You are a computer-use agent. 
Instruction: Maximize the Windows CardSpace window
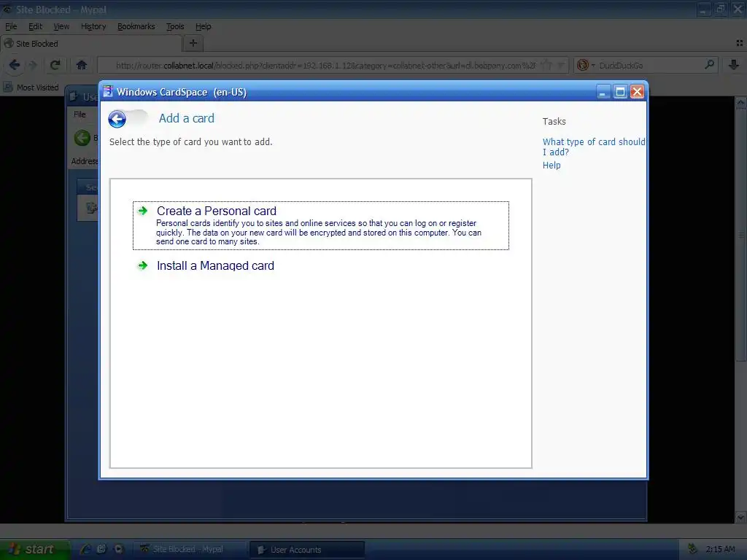tap(620, 91)
